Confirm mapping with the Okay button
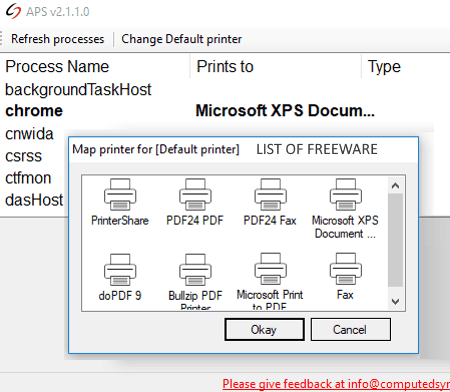Viewport: 450px width, 392px height. tap(264, 329)
